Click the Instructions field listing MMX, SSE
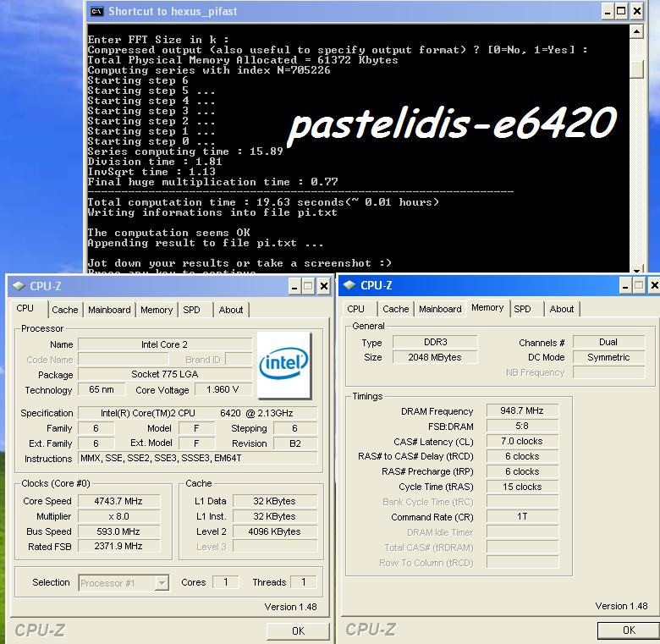This screenshot has width=660, height=644. [197, 458]
